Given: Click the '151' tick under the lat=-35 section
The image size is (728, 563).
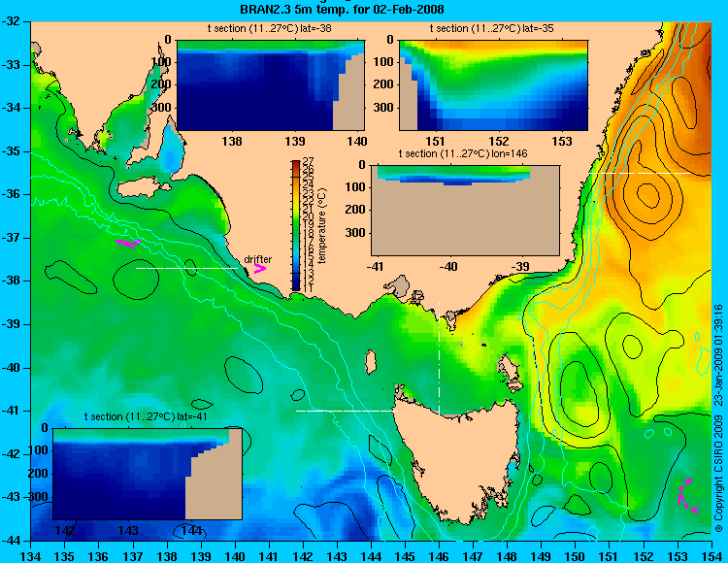Looking at the screenshot, I should coord(436,141).
